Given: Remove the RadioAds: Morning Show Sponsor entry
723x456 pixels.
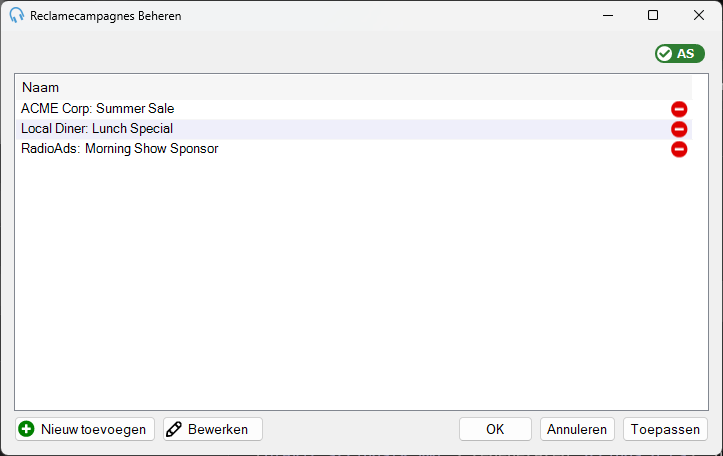Looking at the screenshot, I should (679, 149).
